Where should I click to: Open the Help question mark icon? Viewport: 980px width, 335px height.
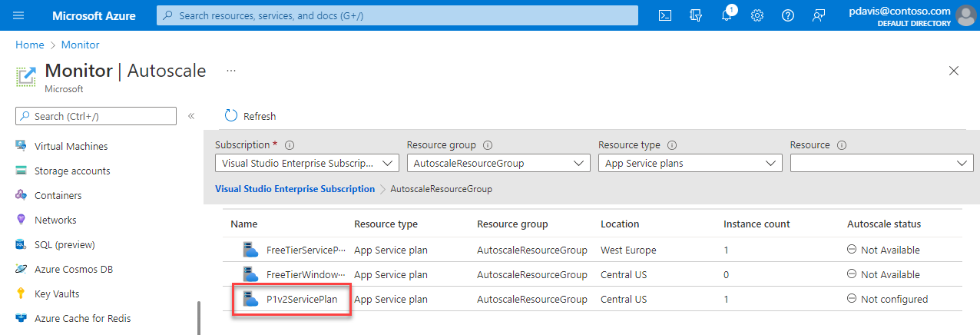click(787, 15)
